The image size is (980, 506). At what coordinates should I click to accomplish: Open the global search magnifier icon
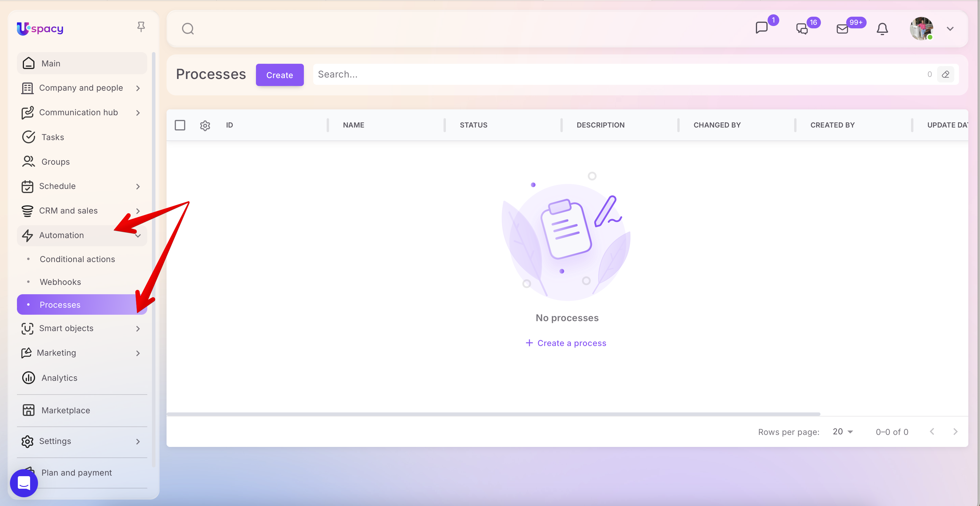(x=188, y=29)
